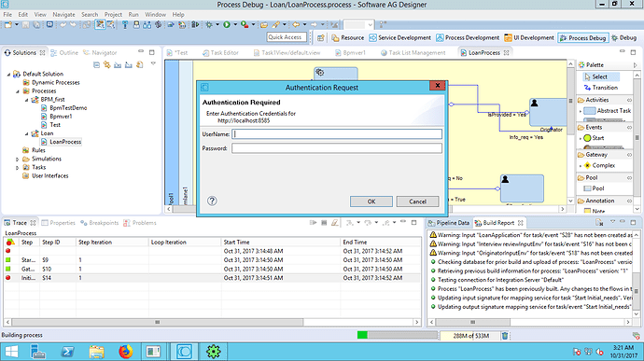
Task: Click the New wizard toolbar icon
Action: (8, 24)
